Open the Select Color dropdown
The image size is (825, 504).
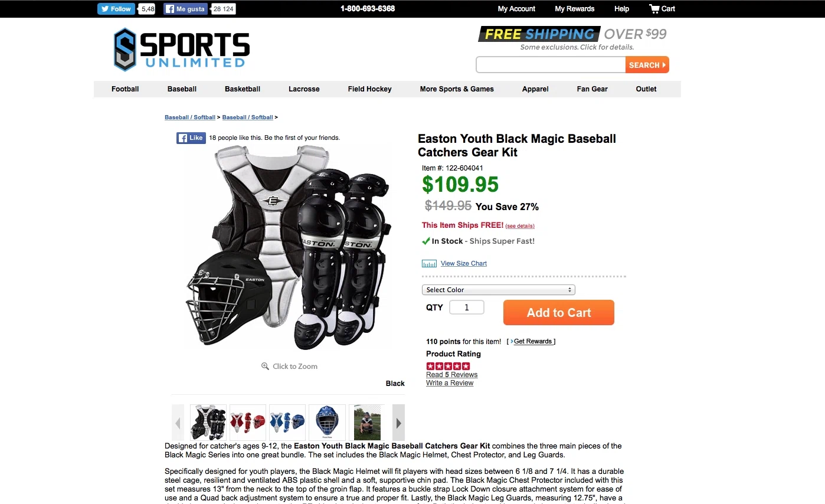498,290
